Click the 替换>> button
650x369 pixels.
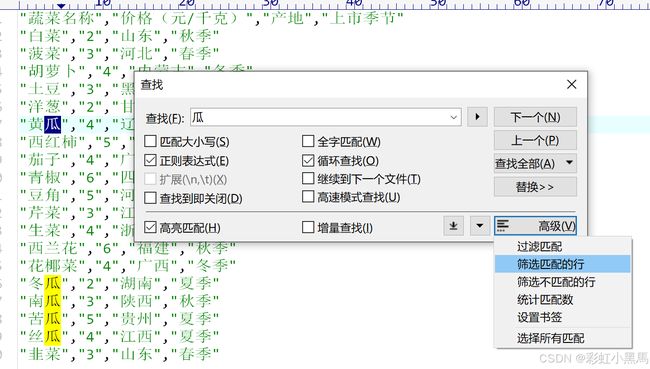coord(535,187)
